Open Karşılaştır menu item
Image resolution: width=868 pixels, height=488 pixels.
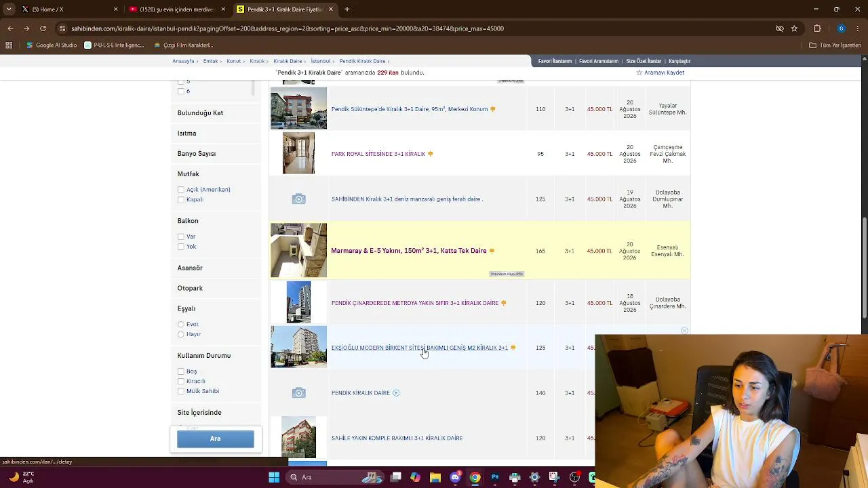[679, 61]
